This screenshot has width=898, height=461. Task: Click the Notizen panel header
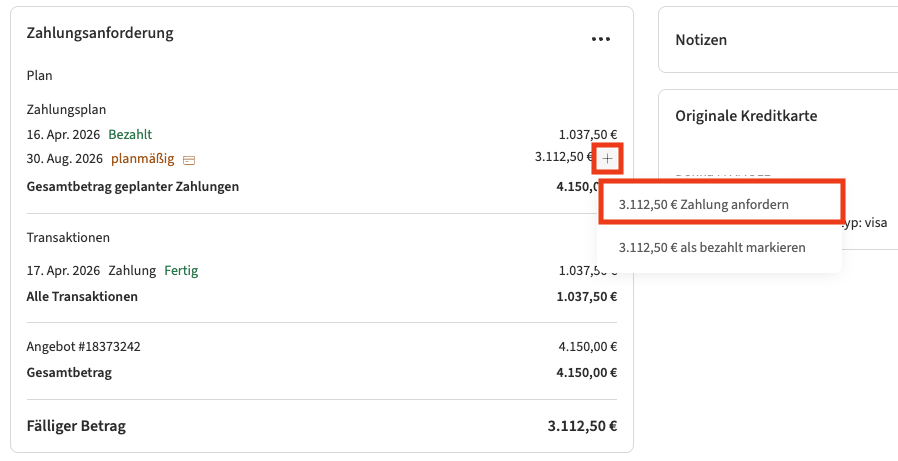(x=701, y=40)
